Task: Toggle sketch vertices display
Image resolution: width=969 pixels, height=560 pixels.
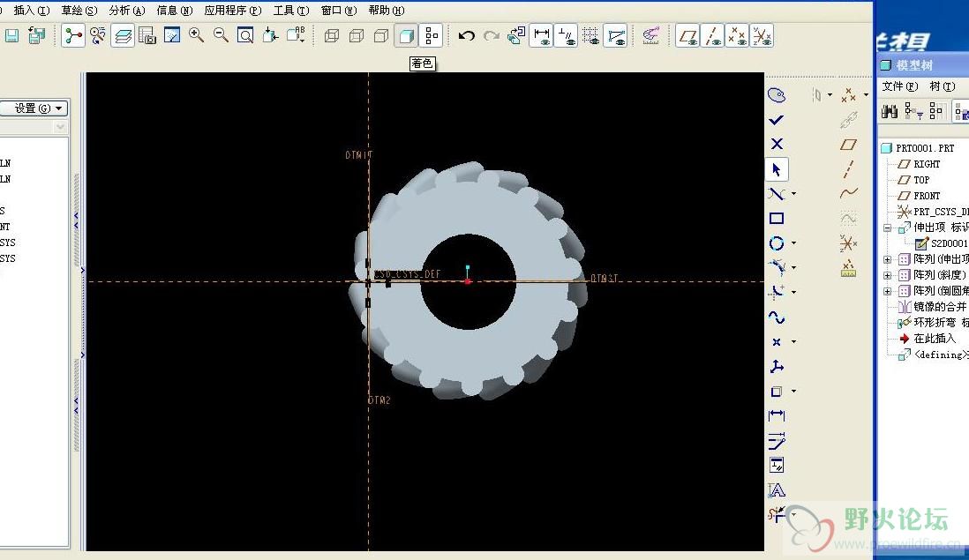Action: click(x=615, y=36)
